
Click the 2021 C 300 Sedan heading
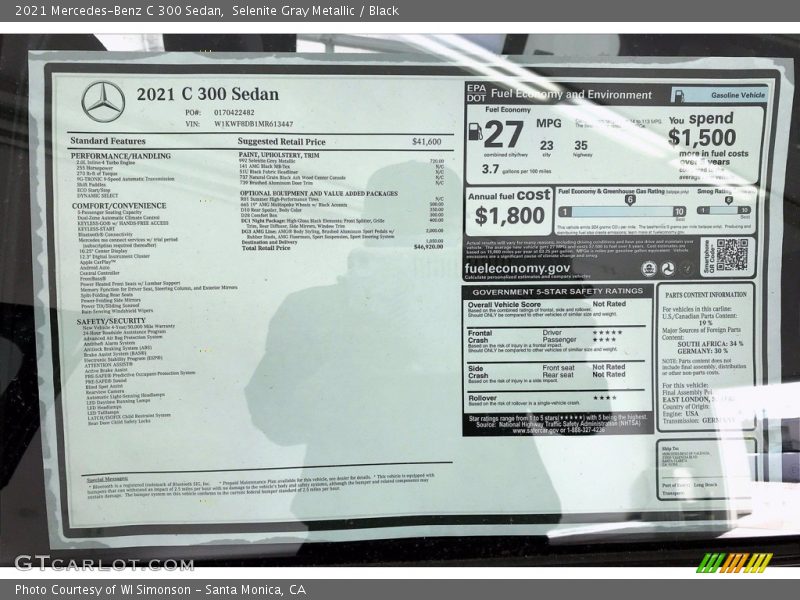[x=208, y=94]
